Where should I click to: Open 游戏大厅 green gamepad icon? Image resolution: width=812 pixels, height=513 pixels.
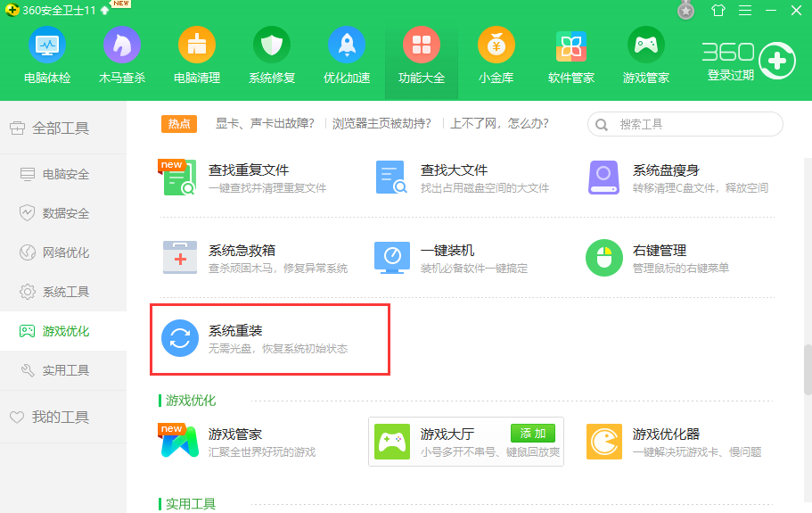392,442
